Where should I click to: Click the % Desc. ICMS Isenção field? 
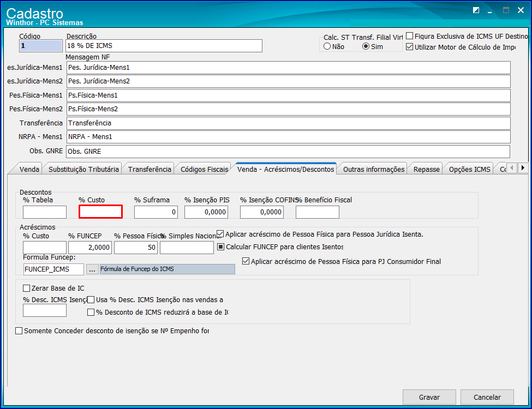[44, 310]
